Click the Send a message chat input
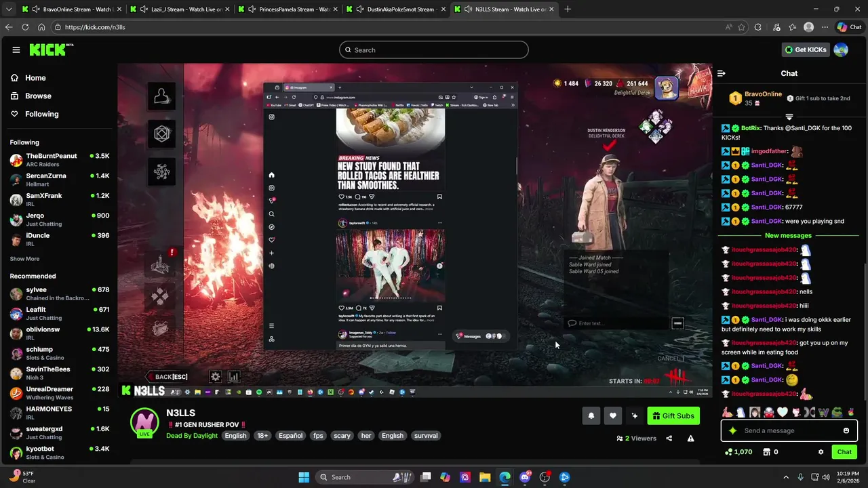Image resolution: width=868 pixels, height=488 pixels. click(790, 430)
